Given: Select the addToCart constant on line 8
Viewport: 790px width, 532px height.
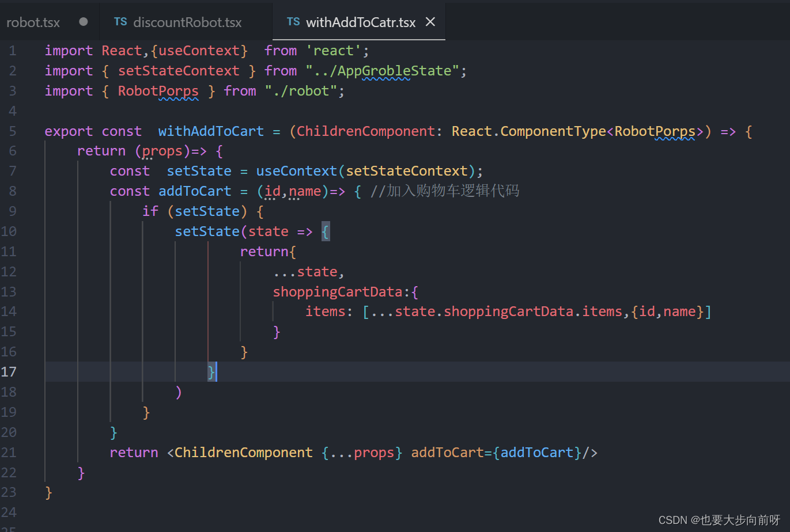Looking at the screenshot, I should pos(195,191).
